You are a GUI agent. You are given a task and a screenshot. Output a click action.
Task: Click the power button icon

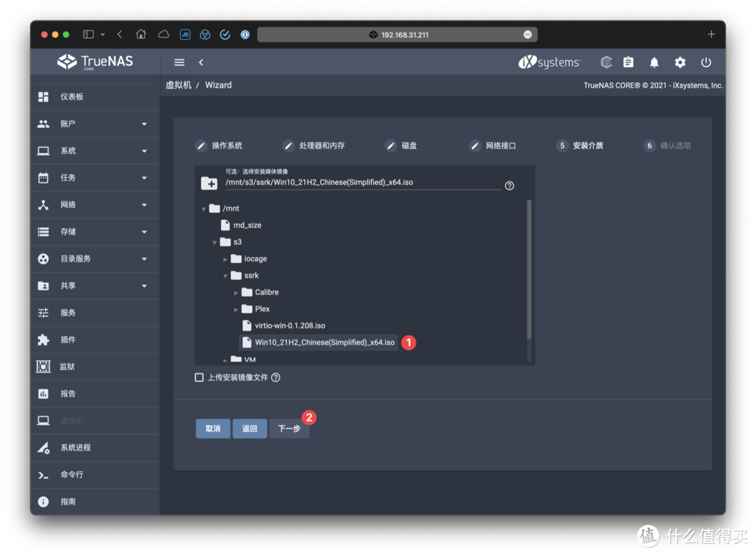coord(706,62)
